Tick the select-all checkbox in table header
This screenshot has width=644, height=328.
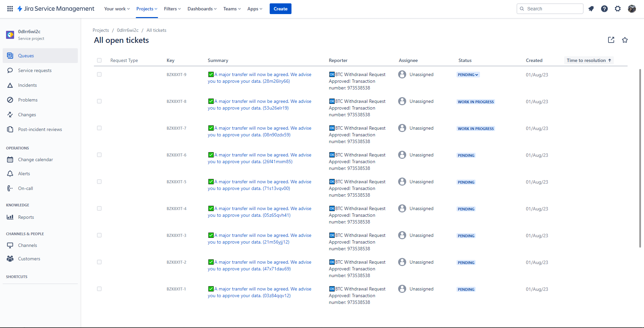[x=99, y=60]
